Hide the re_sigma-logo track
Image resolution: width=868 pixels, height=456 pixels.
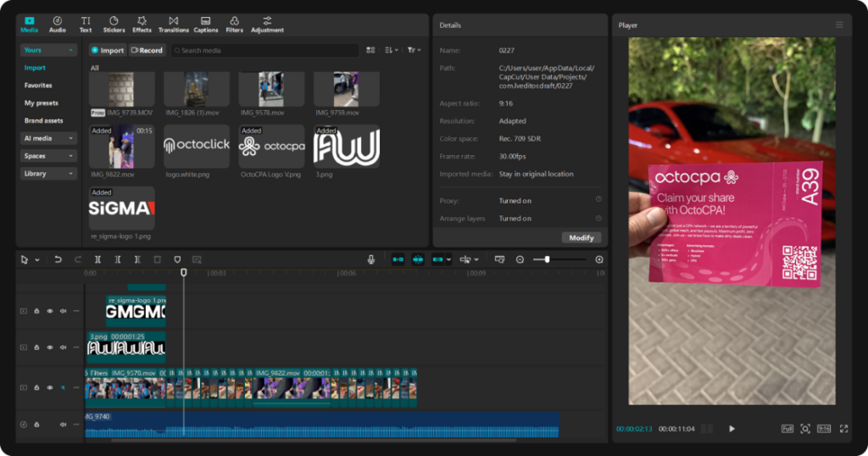(x=50, y=311)
